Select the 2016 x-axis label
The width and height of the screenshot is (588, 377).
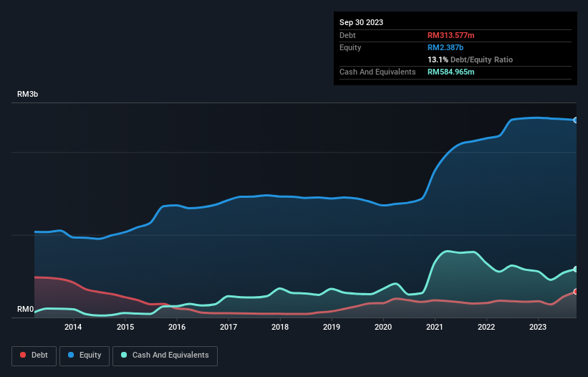177,327
